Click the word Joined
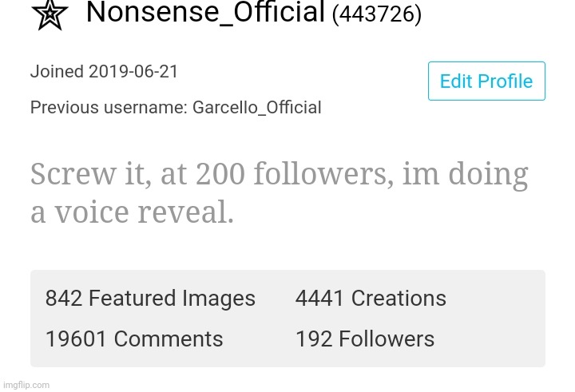575x392 pixels. tap(57, 72)
